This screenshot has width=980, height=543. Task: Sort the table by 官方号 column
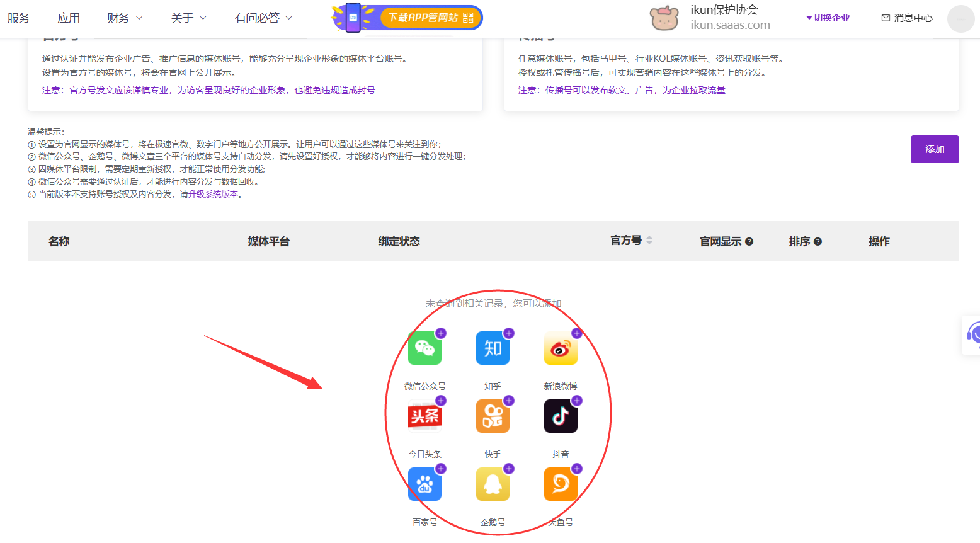[649, 241]
